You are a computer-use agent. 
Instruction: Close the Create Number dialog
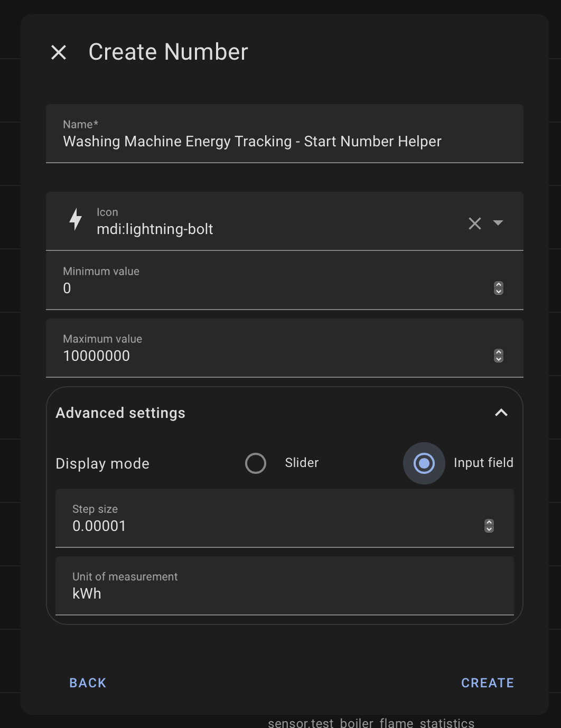click(x=59, y=52)
